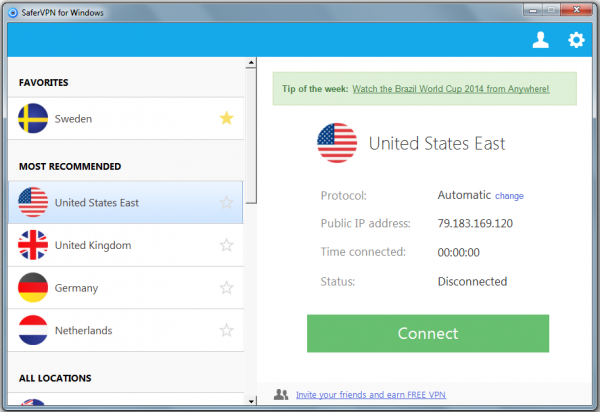Click the United States East flag in list
The image size is (600, 412).
33,202
